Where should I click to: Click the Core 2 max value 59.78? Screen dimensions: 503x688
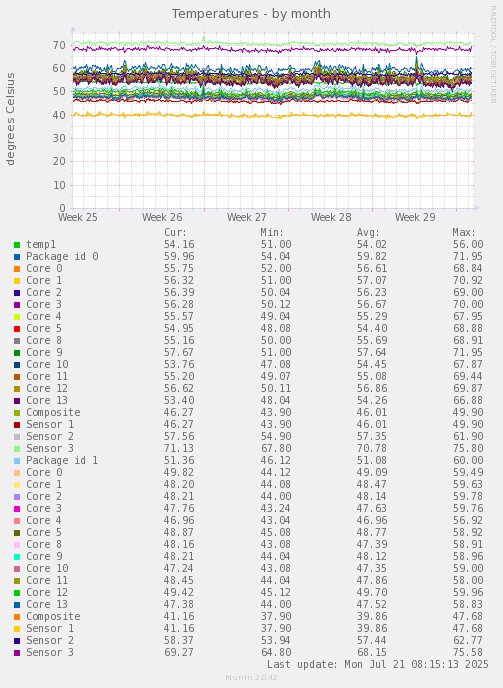click(x=468, y=496)
